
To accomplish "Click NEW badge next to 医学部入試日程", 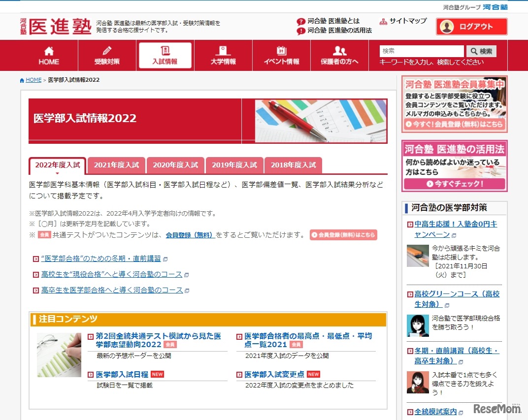I will [x=157, y=374].
